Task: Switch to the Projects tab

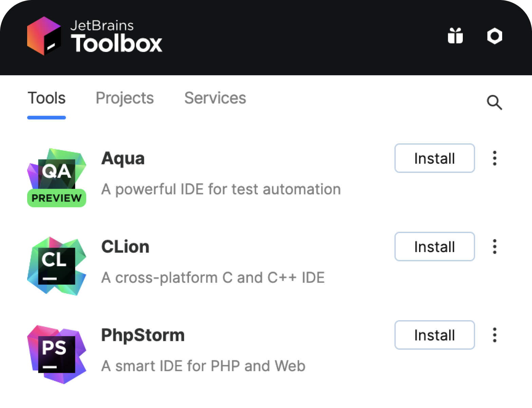Action: [125, 98]
